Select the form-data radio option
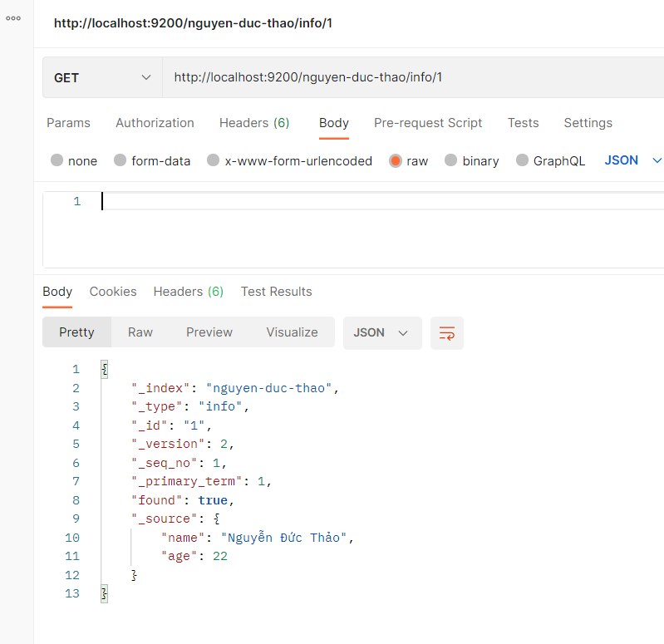 120,160
